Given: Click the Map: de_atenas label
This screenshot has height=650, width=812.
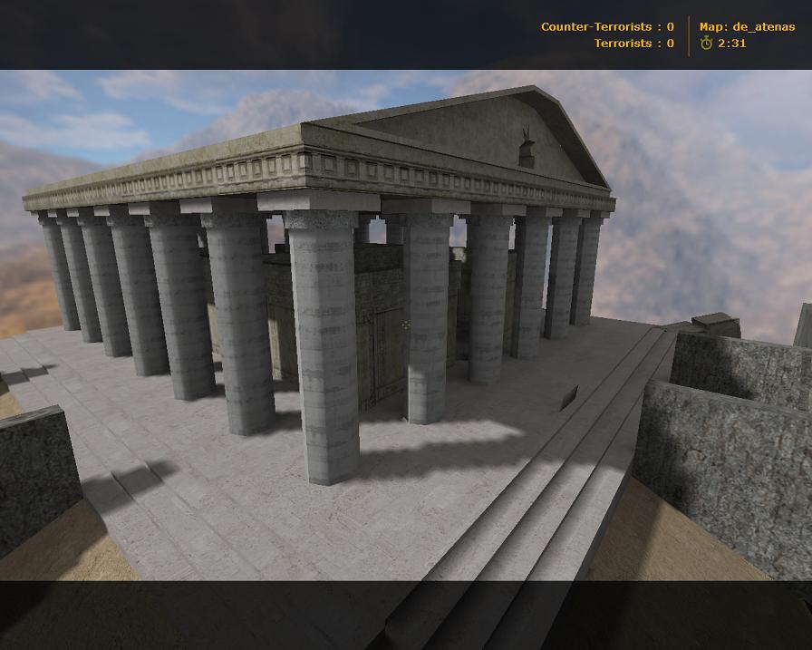Looking at the screenshot, I should click(x=748, y=27).
